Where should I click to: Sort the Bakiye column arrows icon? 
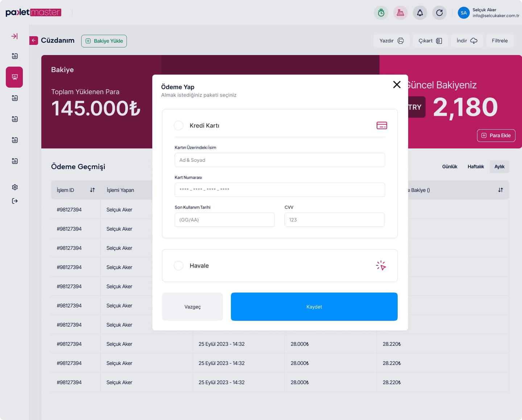point(501,190)
